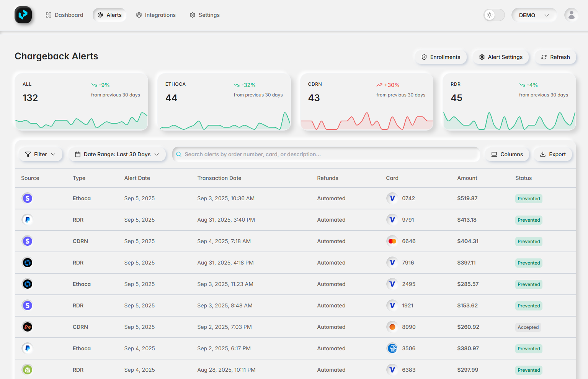Viewport: 588px width, 379px height.
Task: Sort by the Amount column header
Action: tap(467, 178)
